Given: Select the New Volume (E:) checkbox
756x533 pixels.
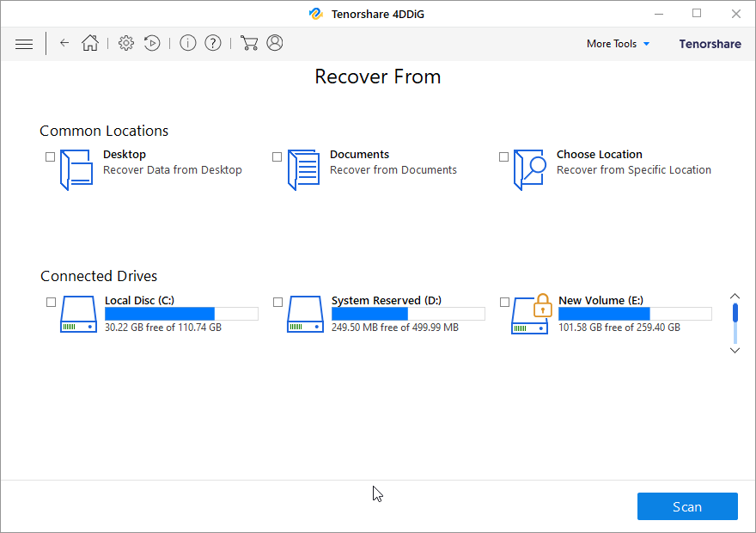Looking at the screenshot, I should [x=504, y=303].
